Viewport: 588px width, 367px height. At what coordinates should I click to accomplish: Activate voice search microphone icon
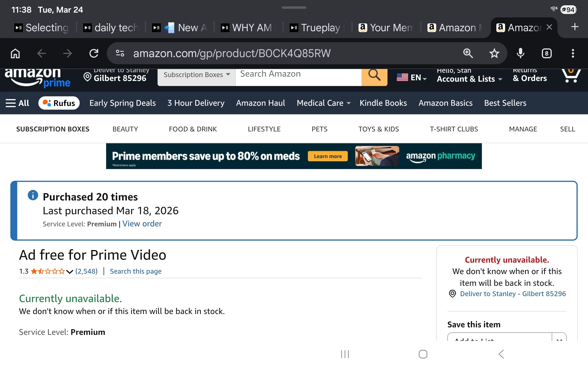point(520,53)
